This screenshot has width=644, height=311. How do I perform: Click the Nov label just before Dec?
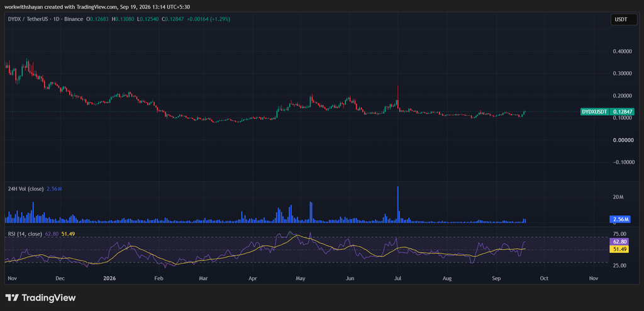pos(11,278)
